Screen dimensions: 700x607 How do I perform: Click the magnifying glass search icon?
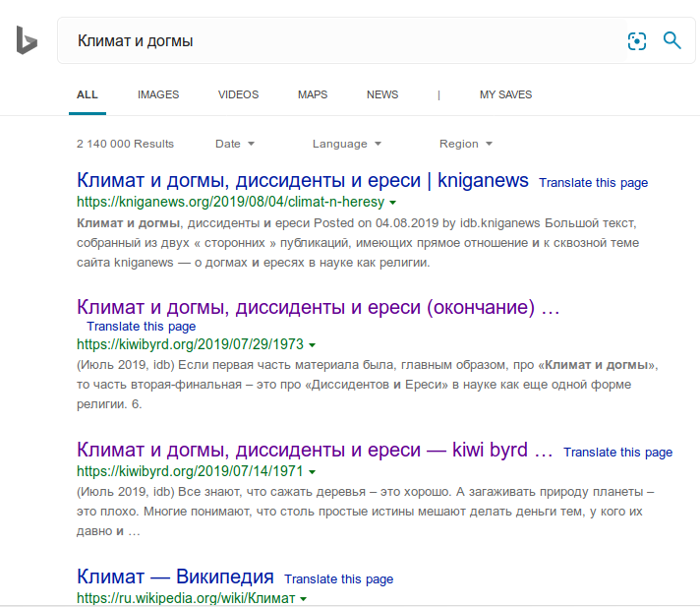[x=672, y=40]
